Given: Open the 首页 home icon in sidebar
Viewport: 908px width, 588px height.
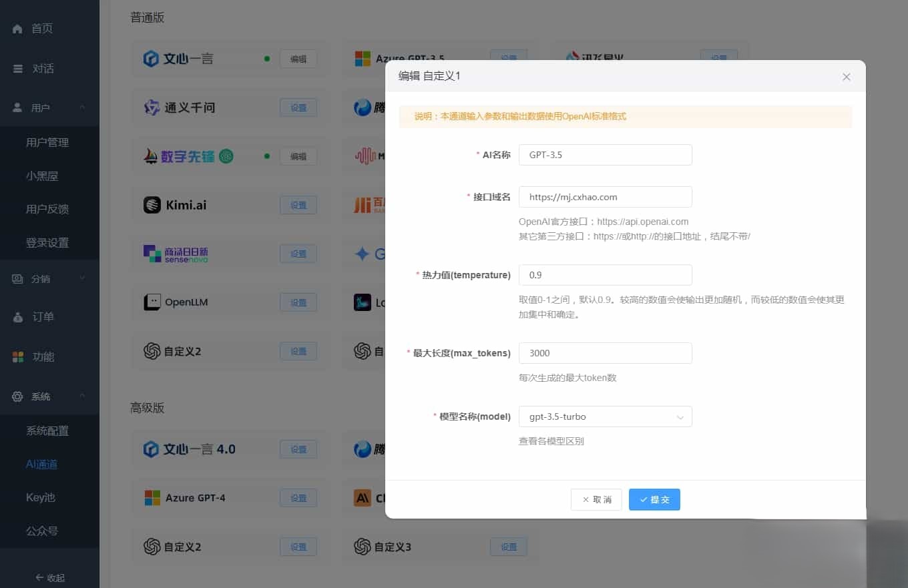Looking at the screenshot, I should 18,29.
